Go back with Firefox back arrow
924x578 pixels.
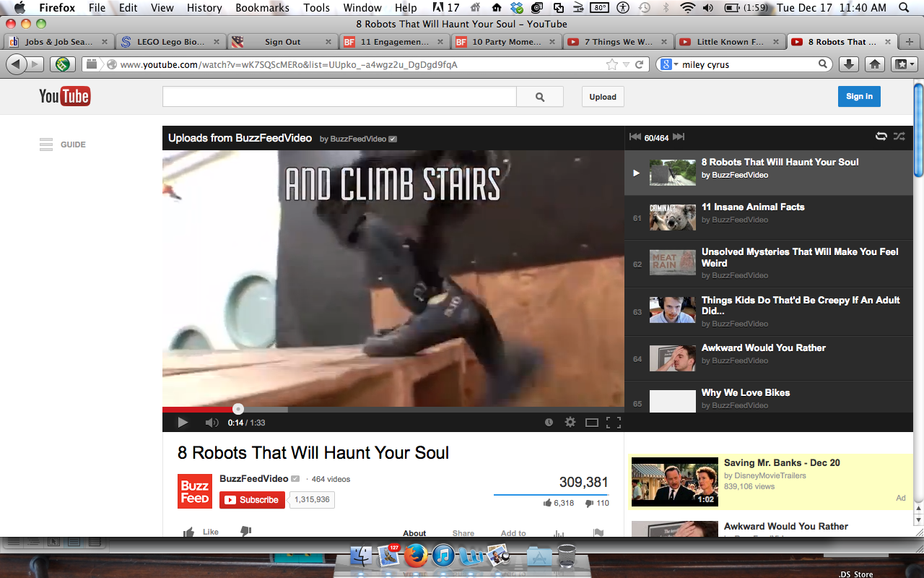[x=17, y=64]
